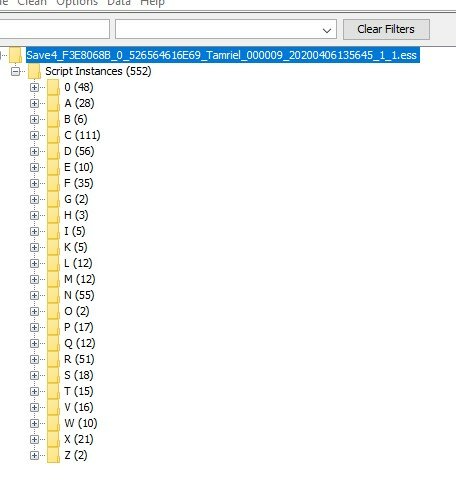Click the folder icon beside Q (12)
Image resolution: width=456 pixels, height=487 pixels.
[53, 343]
